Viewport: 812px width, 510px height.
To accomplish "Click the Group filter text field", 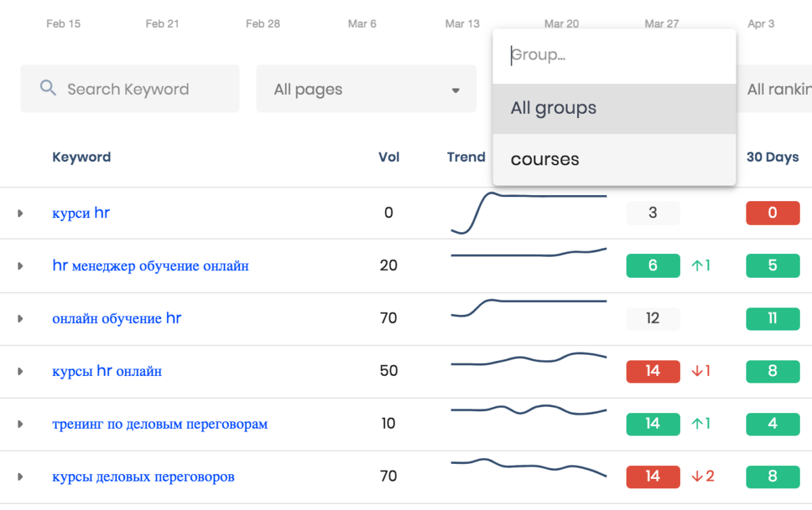I will 614,56.
